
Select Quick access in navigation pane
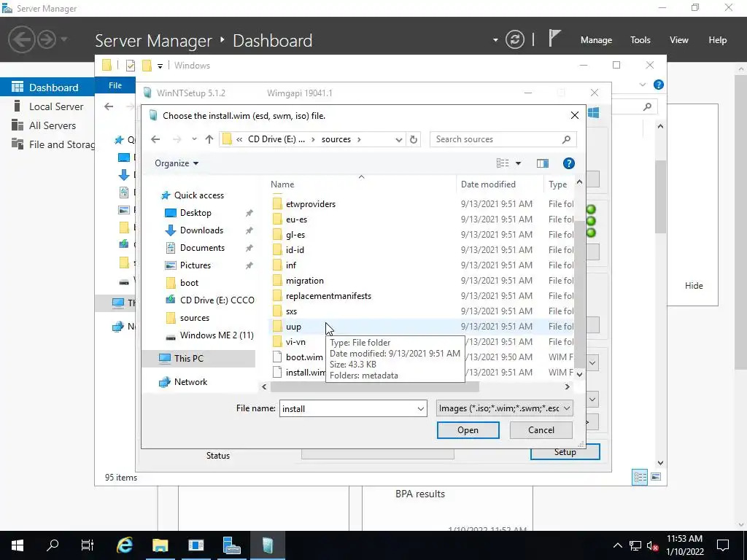pyautogui.click(x=198, y=195)
